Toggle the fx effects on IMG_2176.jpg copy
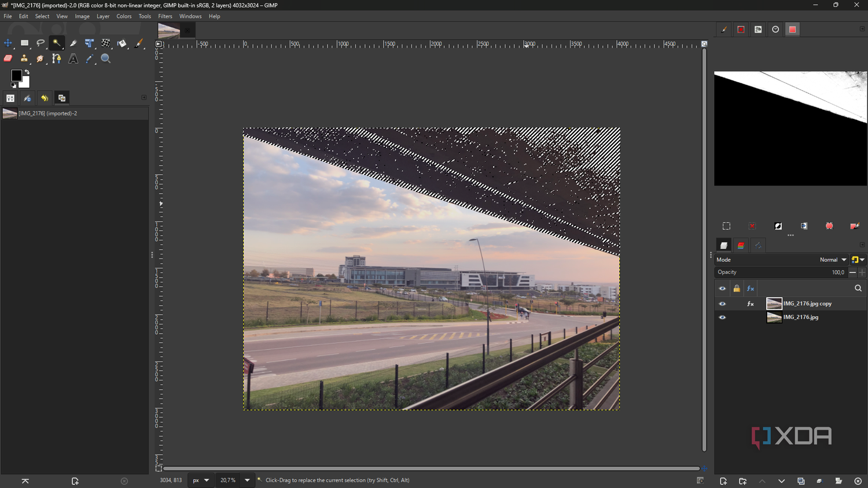Viewport: 868px width, 488px height. pos(751,304)
